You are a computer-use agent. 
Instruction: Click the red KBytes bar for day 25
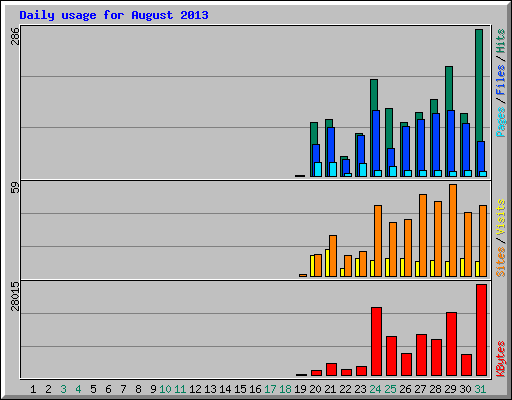tap(391, 356)
